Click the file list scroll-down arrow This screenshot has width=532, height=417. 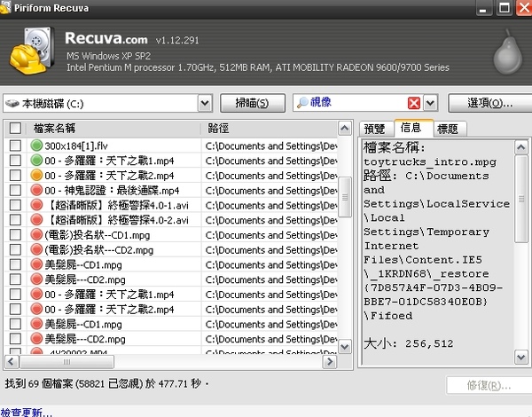tap(345, 347)
